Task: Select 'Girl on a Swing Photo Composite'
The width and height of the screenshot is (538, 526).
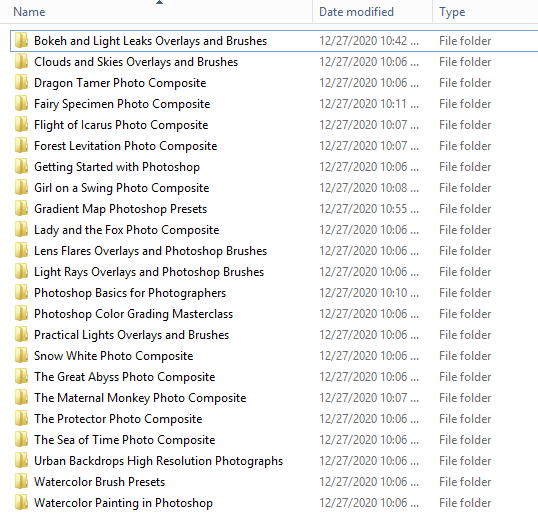Action: point(121,188)
